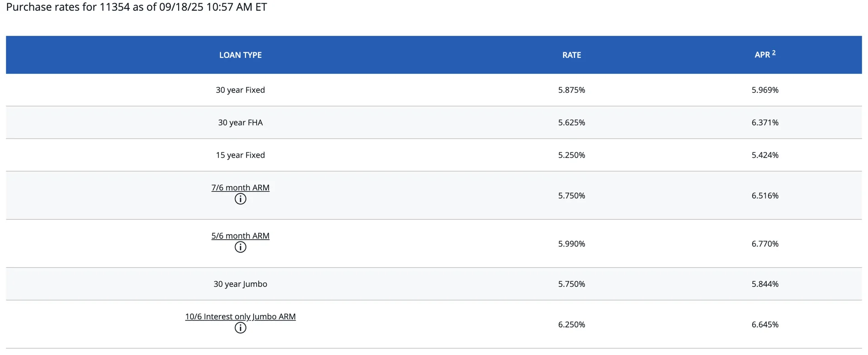Screen dimensions: 868x355
Task: Click the 5.990% rate value
Action: pos(571,244)
